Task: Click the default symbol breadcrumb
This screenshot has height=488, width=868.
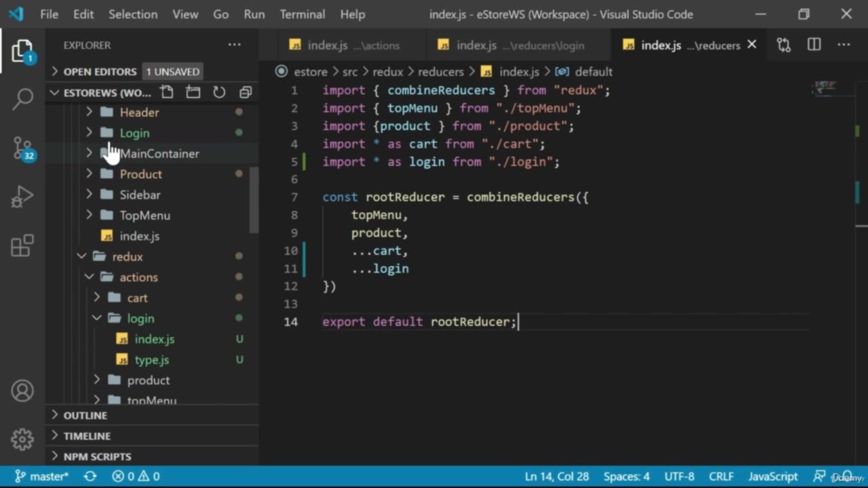Action: point(585,72)
